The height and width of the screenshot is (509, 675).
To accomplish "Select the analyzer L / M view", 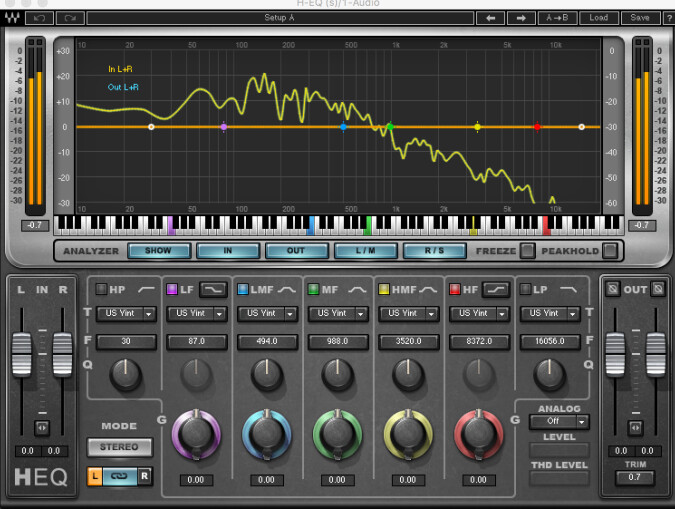I will click(363, 251).
